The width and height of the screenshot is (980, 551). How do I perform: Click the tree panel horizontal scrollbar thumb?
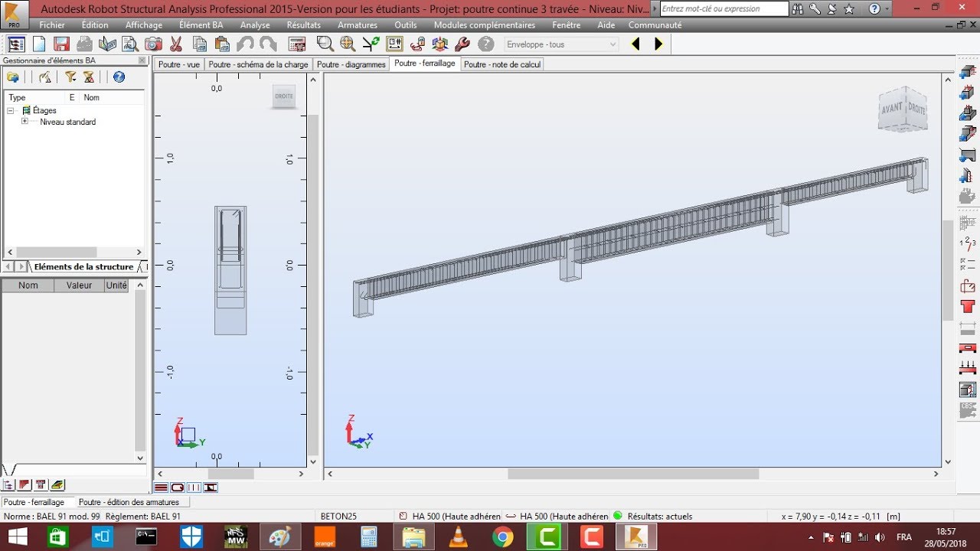pos(57,252)
